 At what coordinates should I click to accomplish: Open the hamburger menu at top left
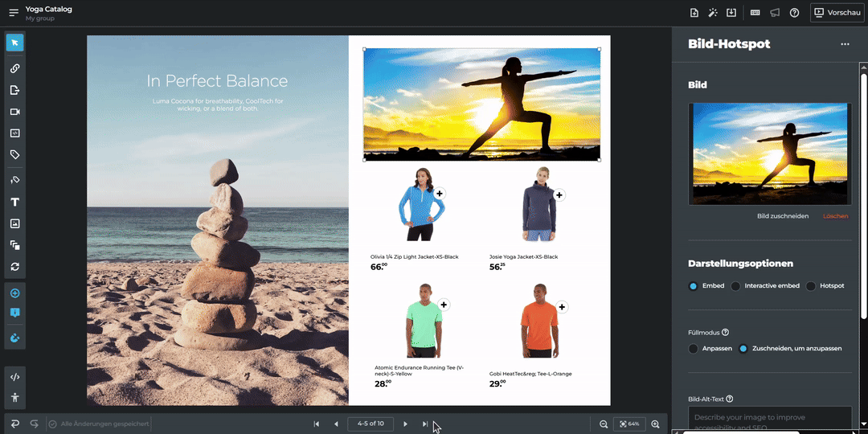click(x=14, y=13)
